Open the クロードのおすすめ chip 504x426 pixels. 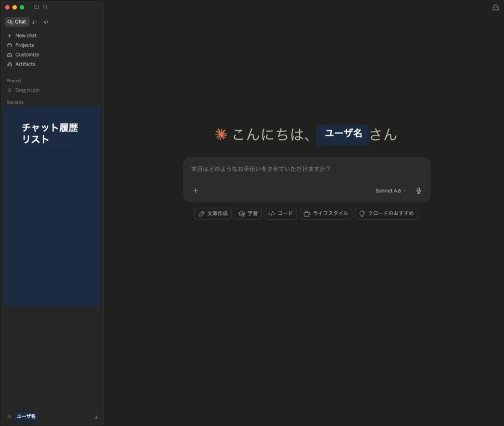tap(386, 213)
